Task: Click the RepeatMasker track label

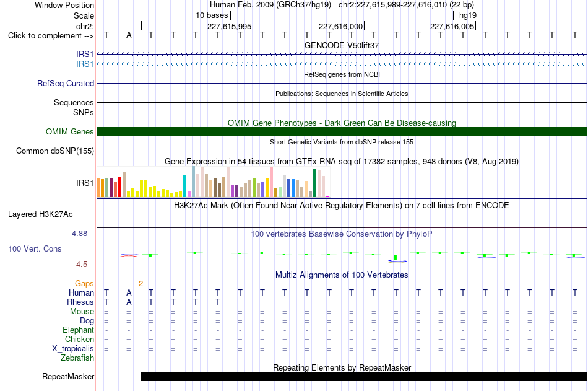Action: (x=68, y=376)
